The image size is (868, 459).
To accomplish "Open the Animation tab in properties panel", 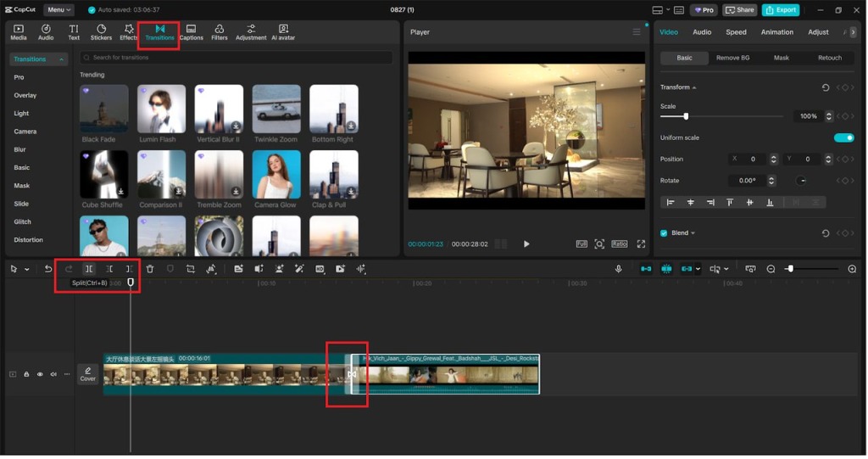I will point(776,32).
